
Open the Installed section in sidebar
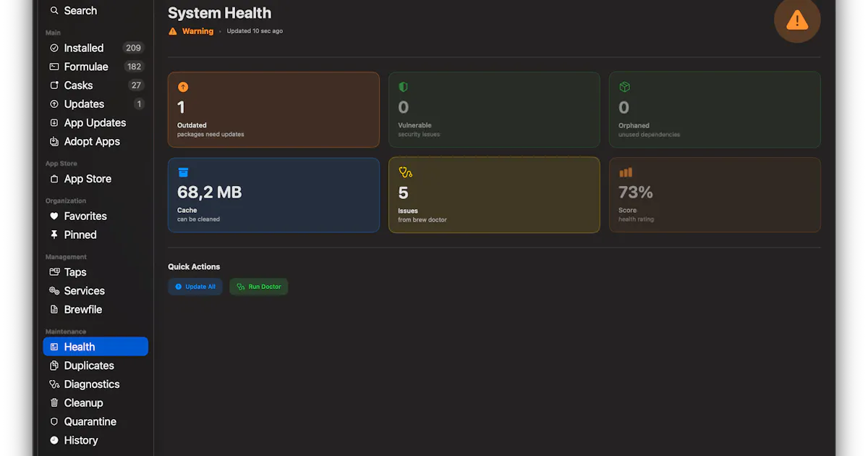[x=95, y=48]
